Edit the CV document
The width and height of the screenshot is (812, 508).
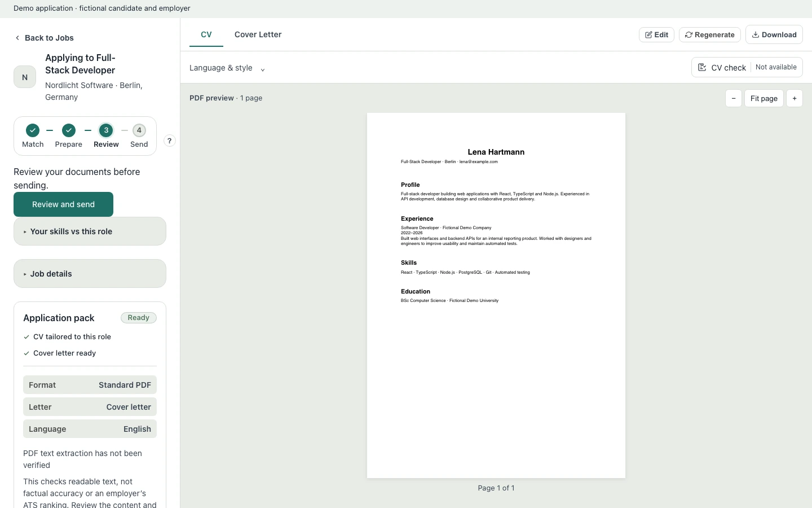(656, 34)
